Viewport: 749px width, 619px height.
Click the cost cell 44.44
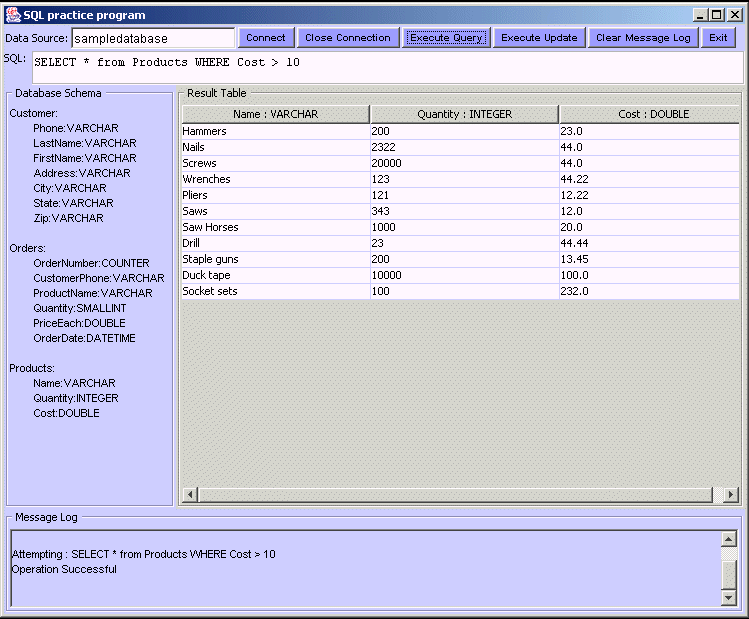click(x=650, y=243)
